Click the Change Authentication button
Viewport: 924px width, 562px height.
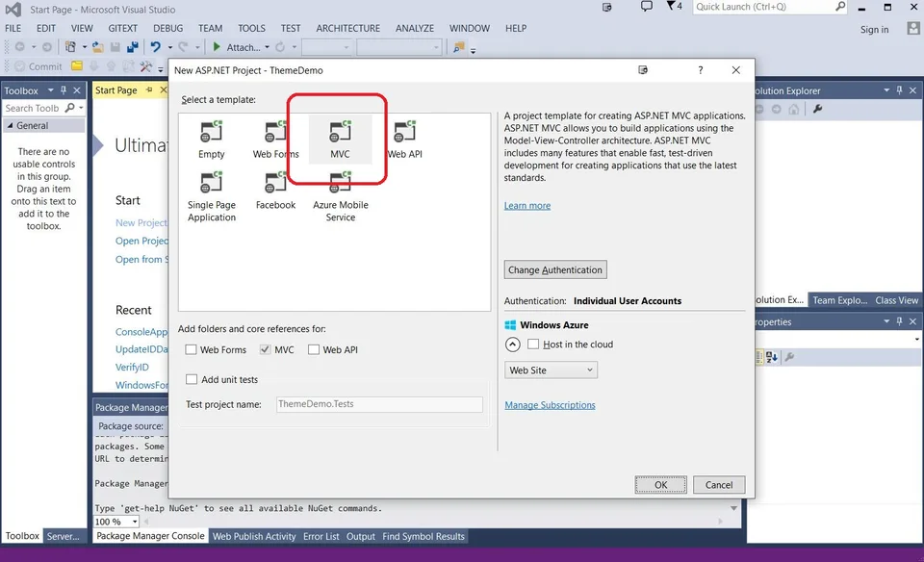coord(555,269)
